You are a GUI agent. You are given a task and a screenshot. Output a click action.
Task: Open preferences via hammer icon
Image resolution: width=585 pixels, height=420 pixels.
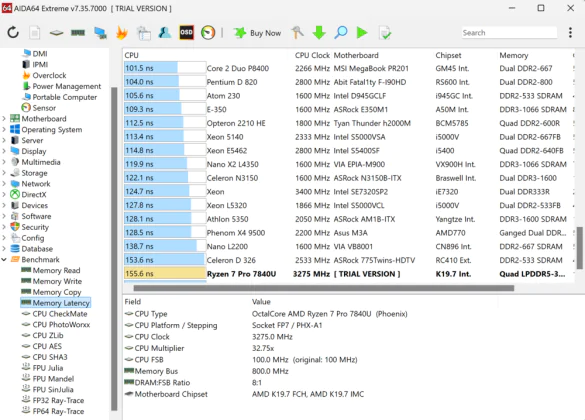(x=297, y=33)
